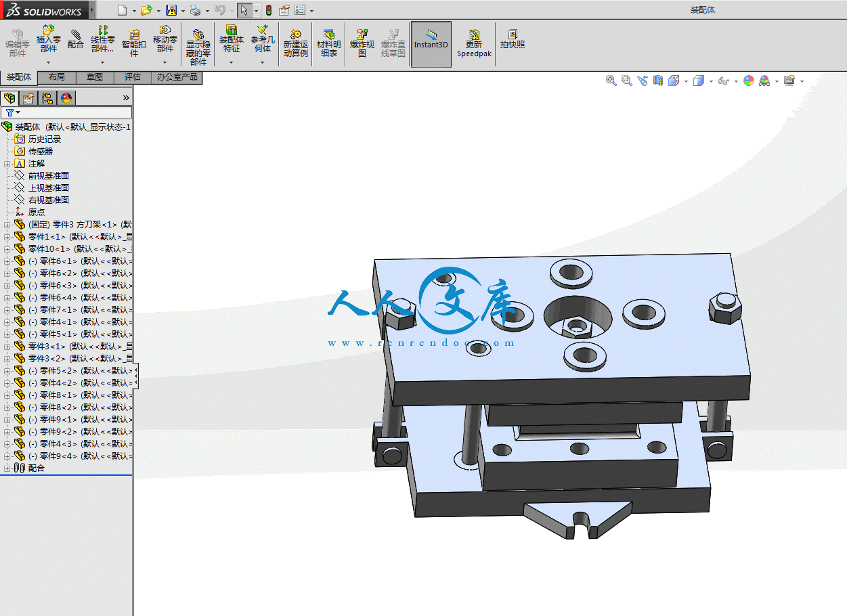This screenshot has width=847, height=616.
Task: Open dropdown arrow under 装配体特征
Action: click(231, 63)
